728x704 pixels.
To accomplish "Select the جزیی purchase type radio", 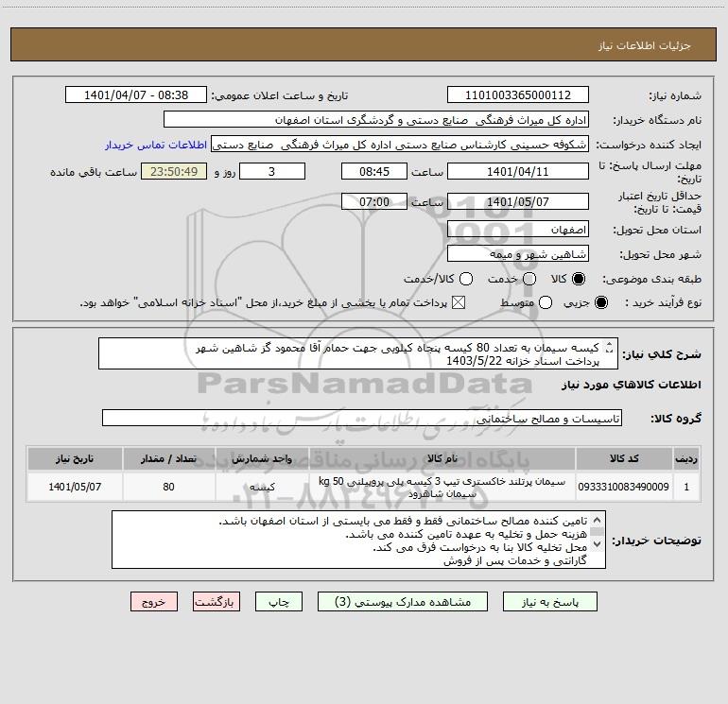I will click(601, 302).
